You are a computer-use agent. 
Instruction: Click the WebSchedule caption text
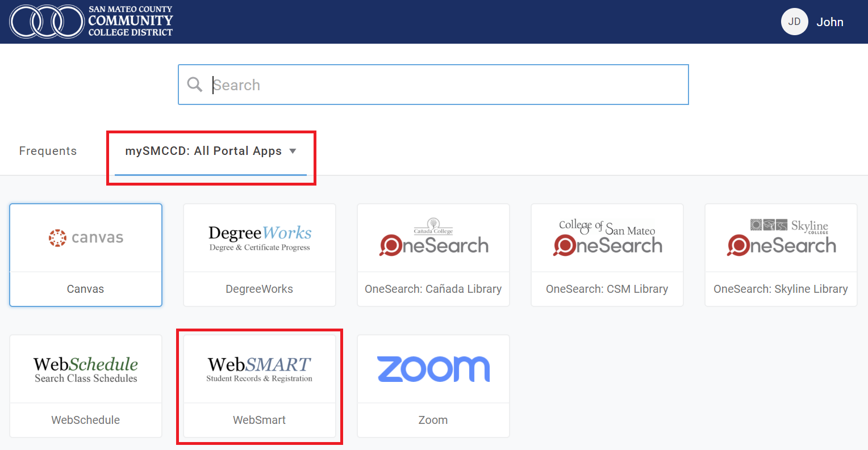[86, 420]
